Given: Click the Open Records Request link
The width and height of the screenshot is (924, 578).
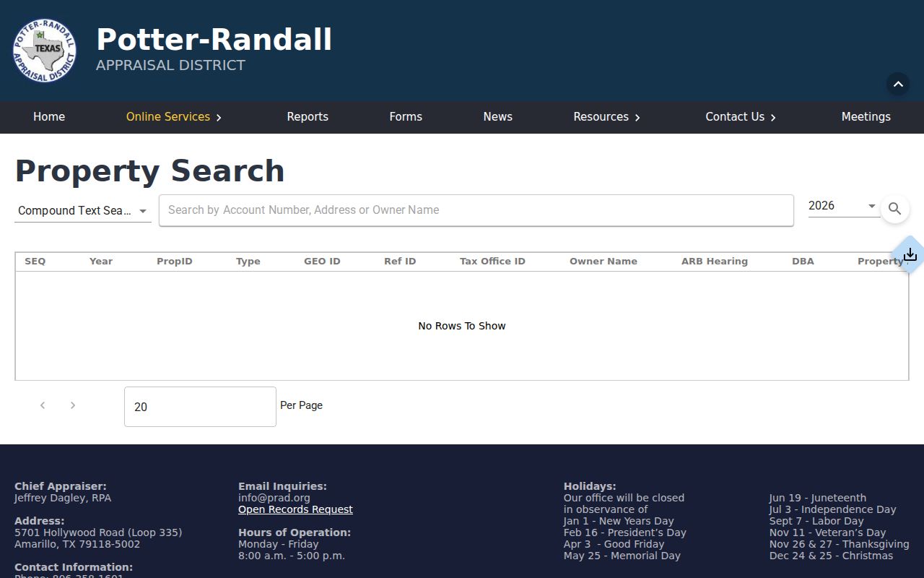Looking at the screenshot, I should (x=295, y=509).
